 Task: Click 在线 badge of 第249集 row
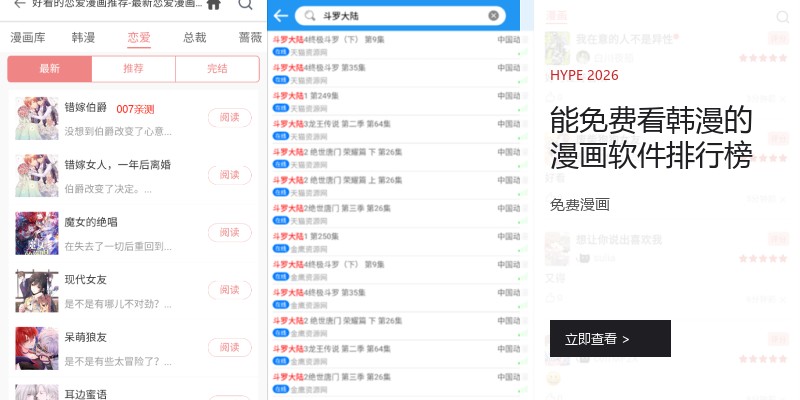coord(281,108)
